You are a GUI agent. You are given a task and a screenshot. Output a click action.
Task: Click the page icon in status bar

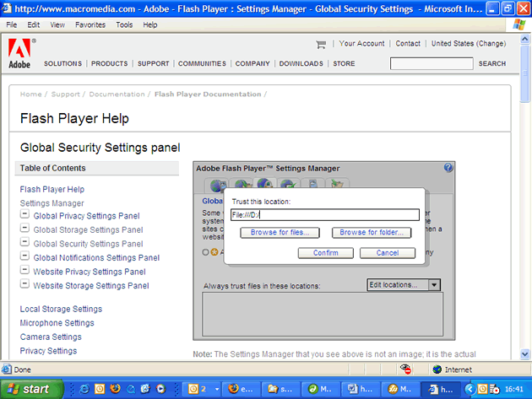pos(7,369)
